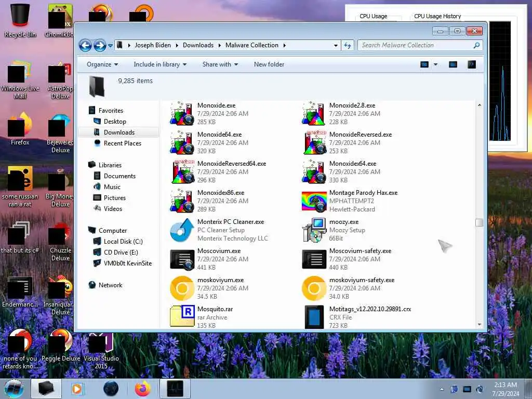The height and width of the screenshot is (399, 532).
Task: Show hidden tray icons arrow
Action: [442, 389]
